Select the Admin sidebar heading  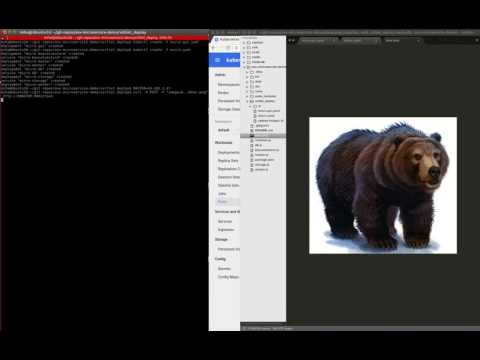[x=220, y=75]
